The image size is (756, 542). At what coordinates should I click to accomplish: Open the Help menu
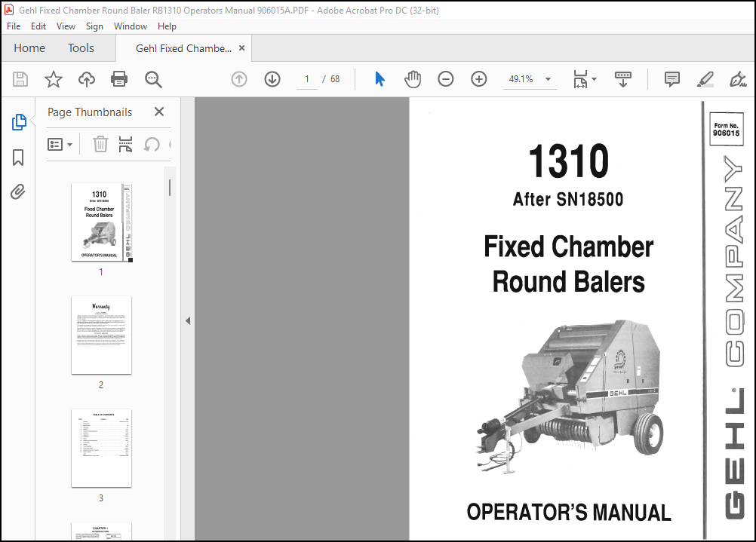167,26
